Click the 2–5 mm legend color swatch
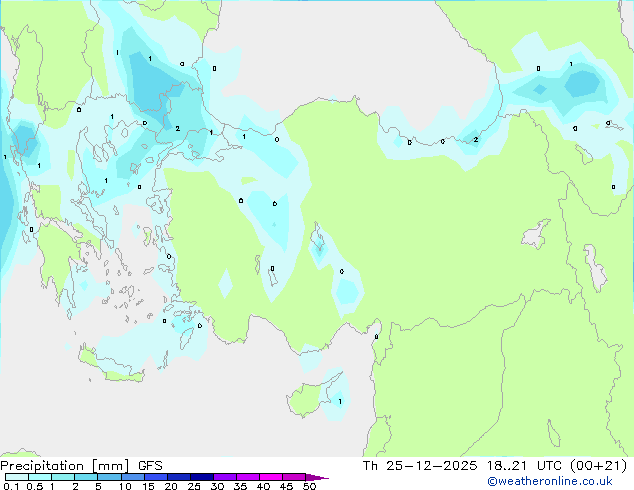 click(x=87, y=477)
